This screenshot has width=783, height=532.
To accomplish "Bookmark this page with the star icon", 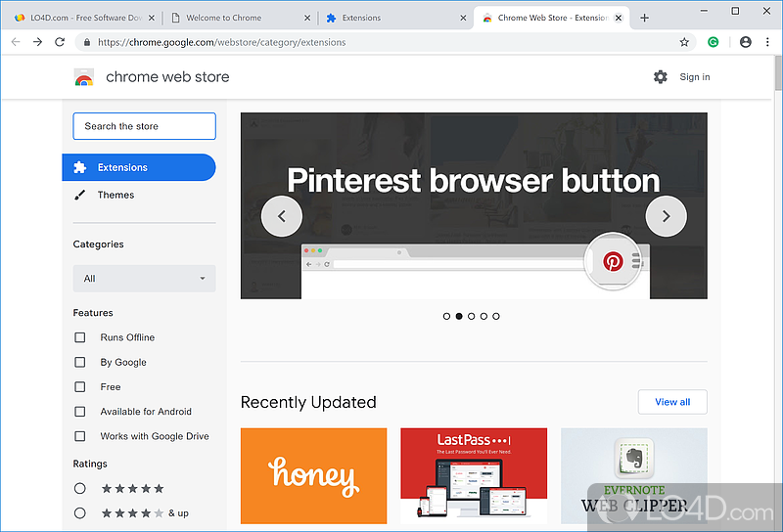I will 684,42.
